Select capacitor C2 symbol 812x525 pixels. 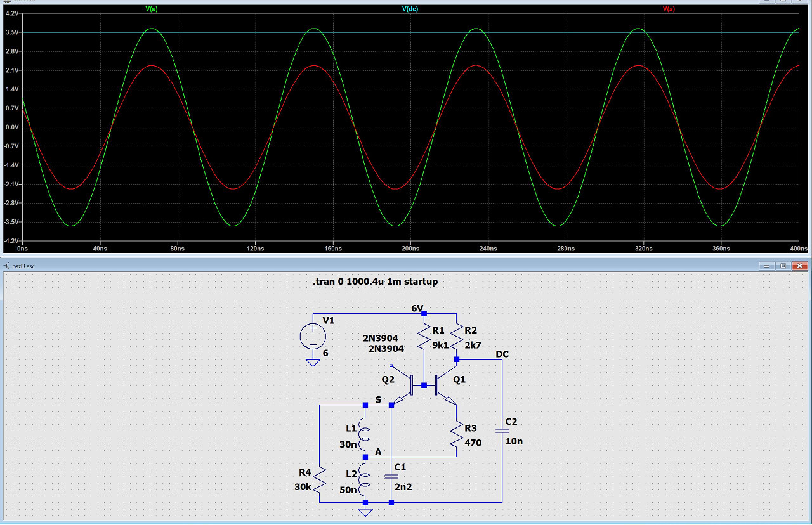click(x=502, y=431)
